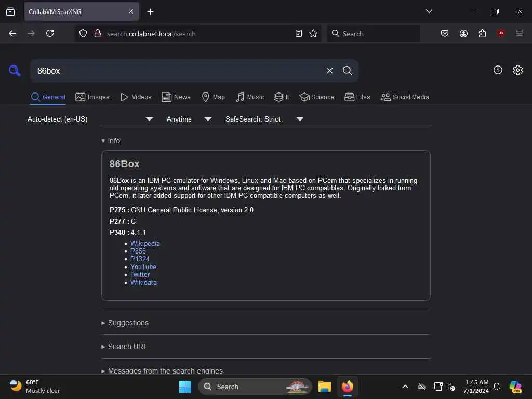Screen dimensions: 532x399
Task: Open the P1324 link
Action: 140,259
